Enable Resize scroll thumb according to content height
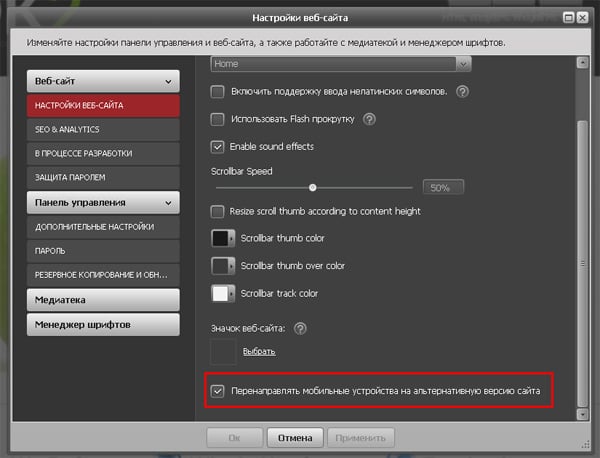This screenshot has height=458, width=600. [x=218, y=211]
